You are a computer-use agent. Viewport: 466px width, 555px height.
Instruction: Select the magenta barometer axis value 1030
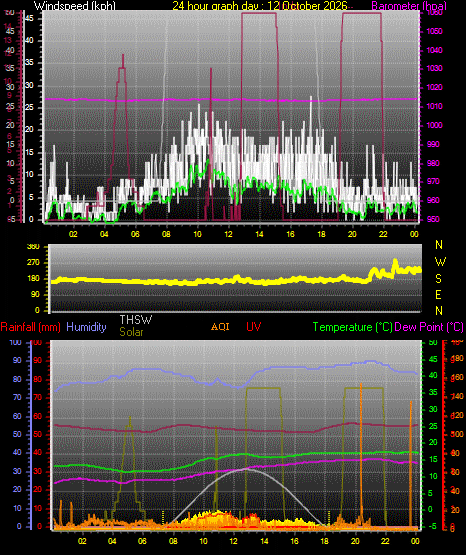click(435, 68)
